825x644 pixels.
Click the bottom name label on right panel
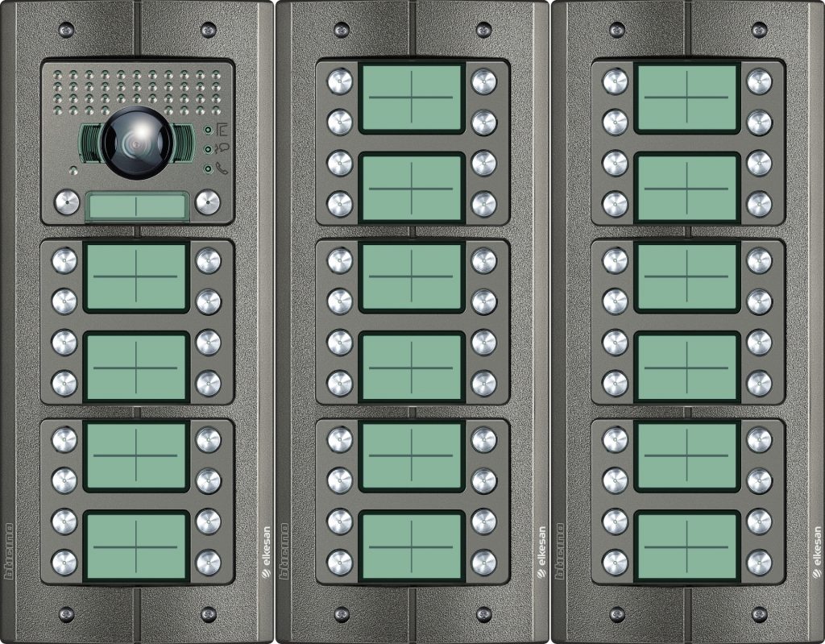point(686,546)
